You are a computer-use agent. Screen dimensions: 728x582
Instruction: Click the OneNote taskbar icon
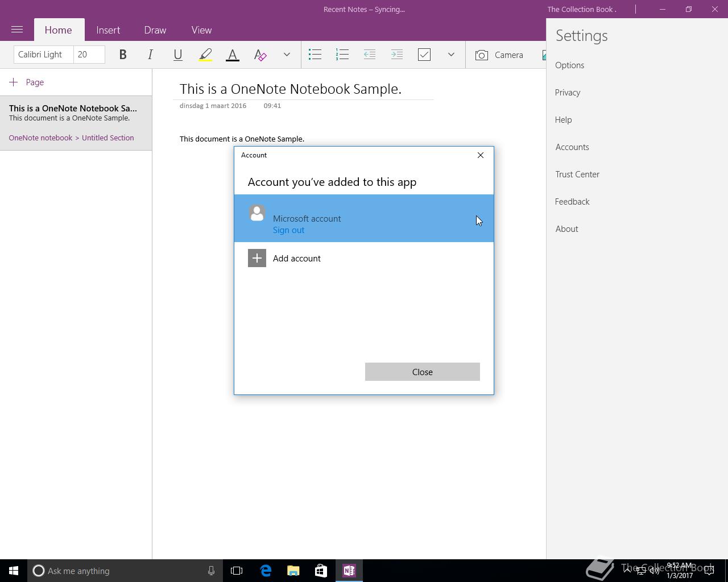pyautogui.click(x=349, y=571)
